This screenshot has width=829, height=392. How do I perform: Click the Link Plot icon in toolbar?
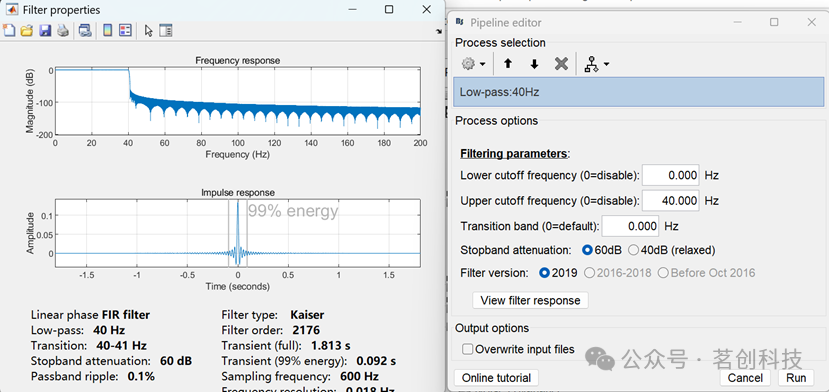pyautogui.click(x=85, y=31)
